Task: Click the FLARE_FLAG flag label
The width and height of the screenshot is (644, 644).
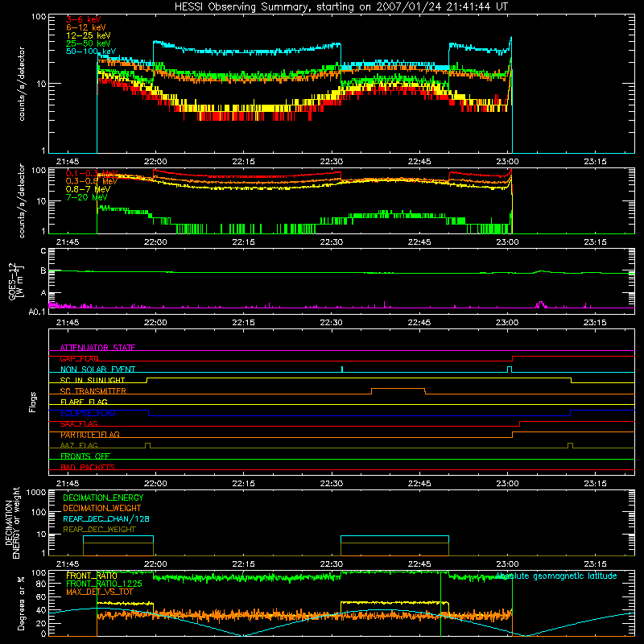Action: click(x=84, y=402)
